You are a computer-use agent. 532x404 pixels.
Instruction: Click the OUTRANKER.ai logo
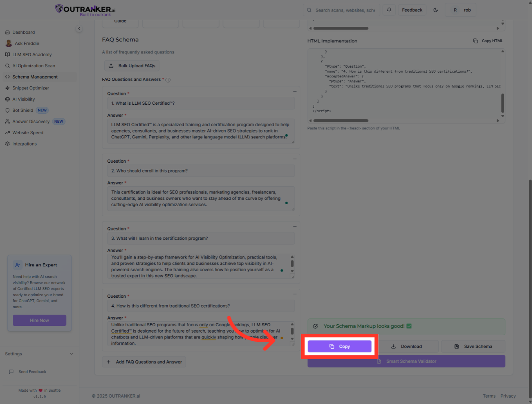(85, 10)
